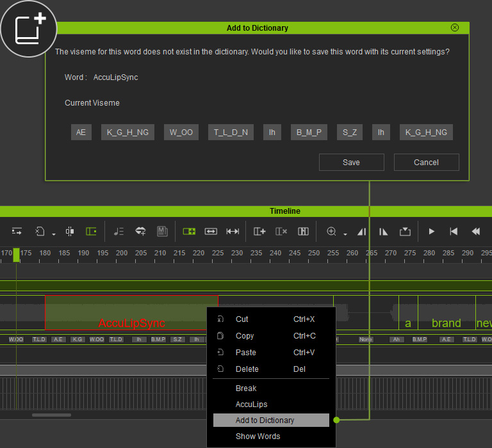Click the delete frame icon with x mark

click(x=281, y=231)
